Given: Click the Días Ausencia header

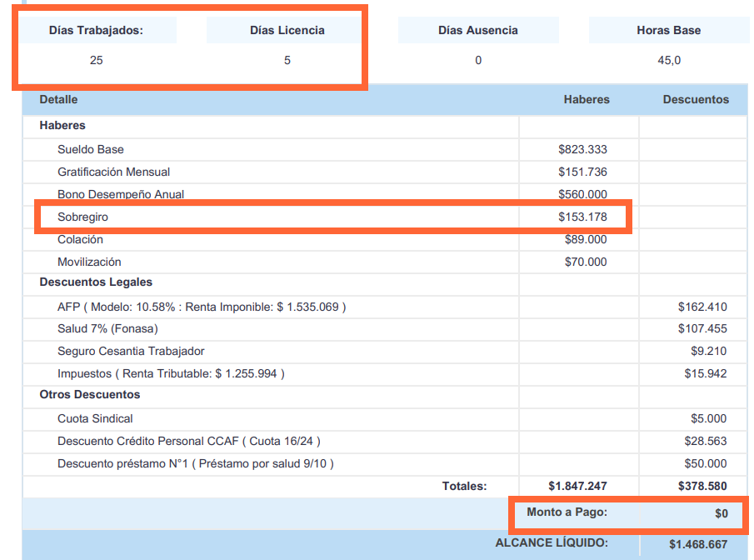Looking at the screenshot, I should click(477, 30).
